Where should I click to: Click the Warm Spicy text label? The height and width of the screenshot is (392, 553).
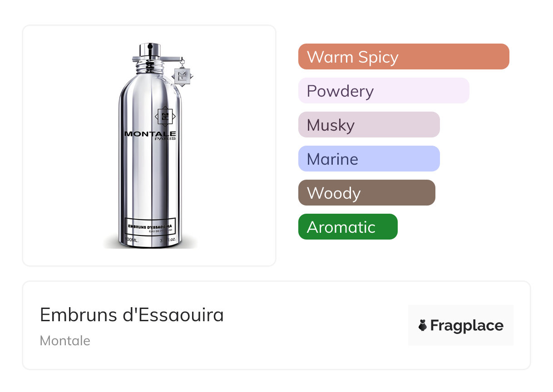[353, 57]
